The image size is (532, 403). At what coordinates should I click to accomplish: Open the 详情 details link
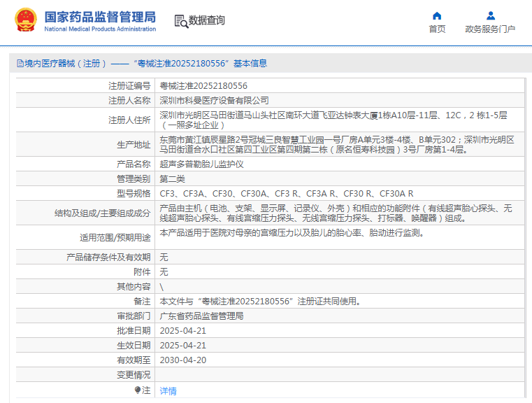tap(168, 391)
